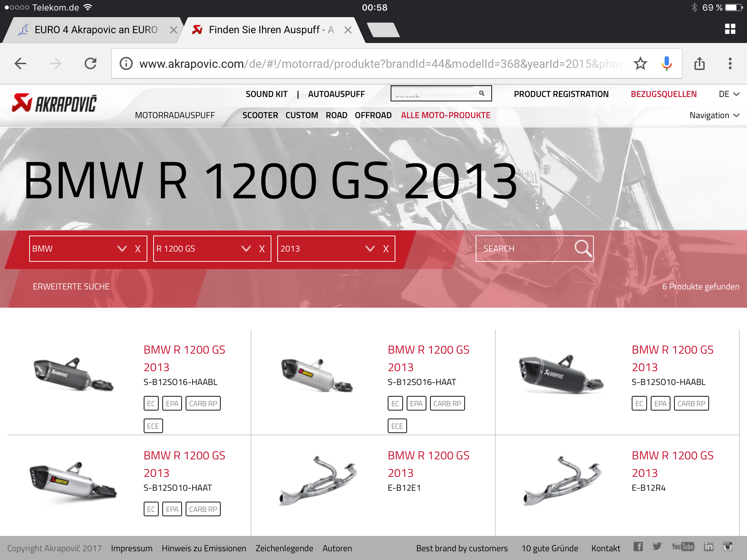747x560 pixels.
Task: Show all tabs grid icon
Action: [730, 29]
